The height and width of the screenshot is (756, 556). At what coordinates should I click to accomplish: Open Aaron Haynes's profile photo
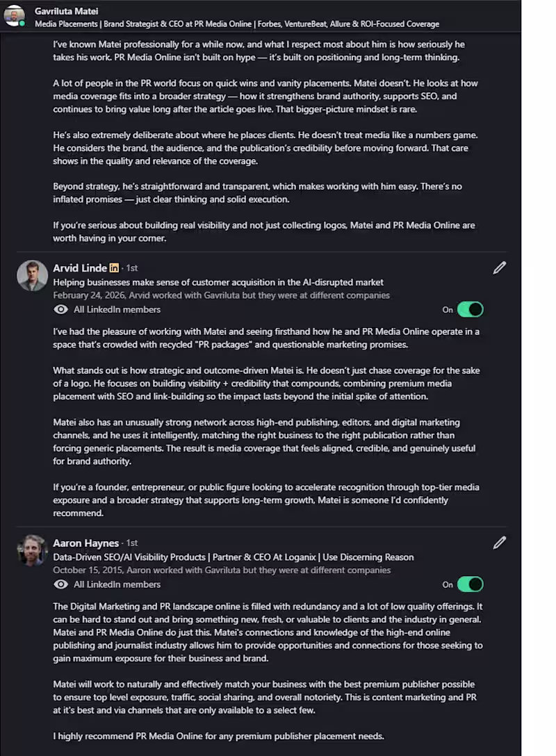tap(32, 550)
